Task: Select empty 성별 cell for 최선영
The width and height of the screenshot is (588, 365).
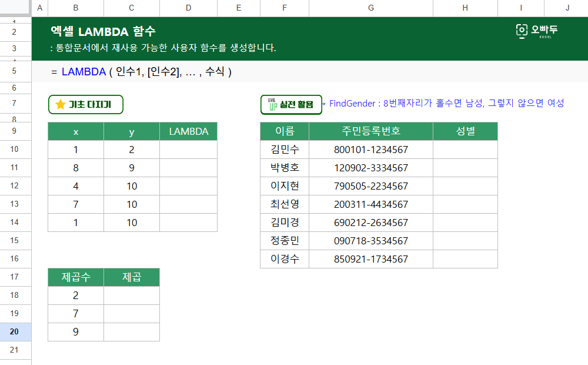Action: (x=465, y=204)
